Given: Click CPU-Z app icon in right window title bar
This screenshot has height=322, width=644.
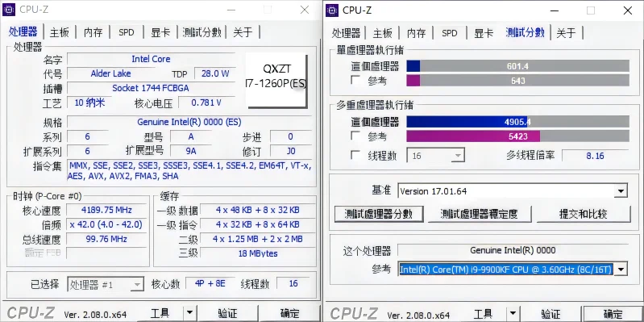Looking at the screenshot, I should point(332,10).
